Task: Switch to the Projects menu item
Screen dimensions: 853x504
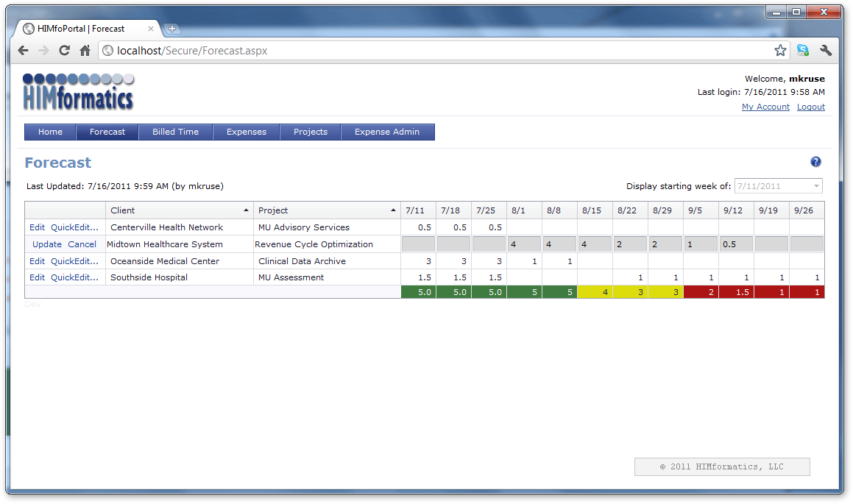Action: point(310,132)
